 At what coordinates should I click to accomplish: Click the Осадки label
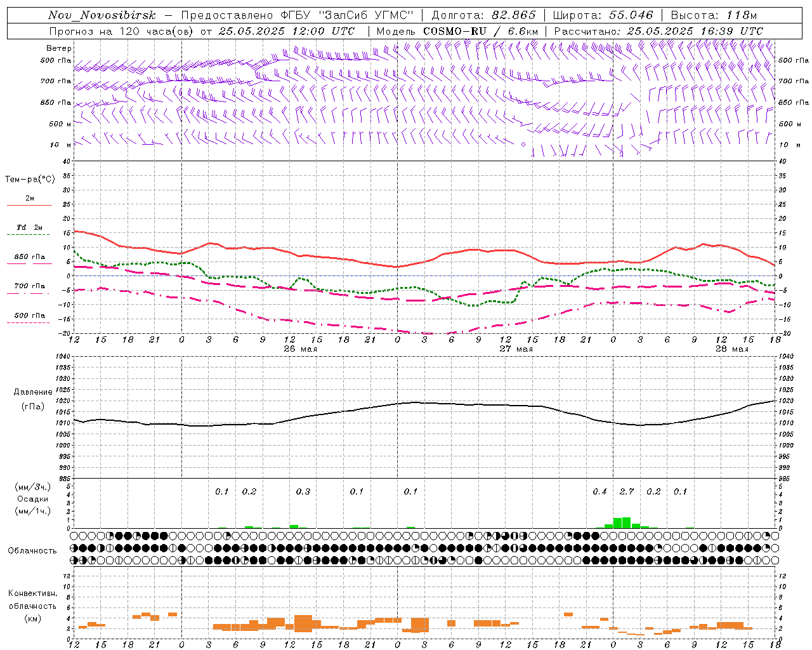[x=33, y=499]
